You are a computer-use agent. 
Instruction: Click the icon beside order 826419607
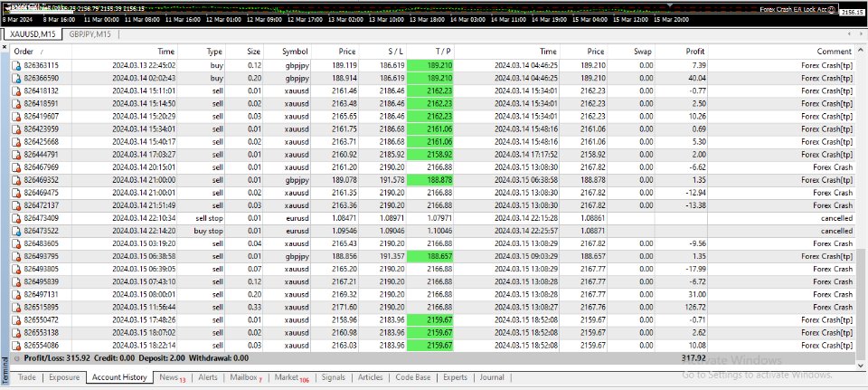16,117
